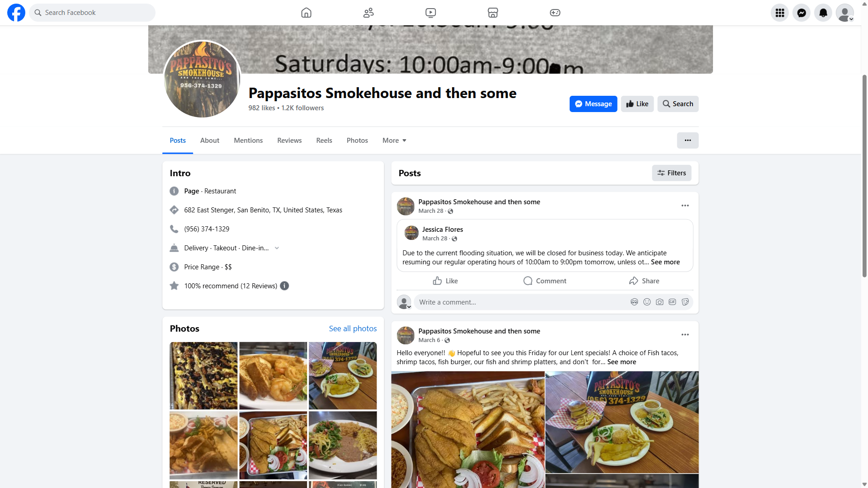The image size is (868, 488).
Task: Toggle Like on the March 28 post
Action: tap(445, 281)
